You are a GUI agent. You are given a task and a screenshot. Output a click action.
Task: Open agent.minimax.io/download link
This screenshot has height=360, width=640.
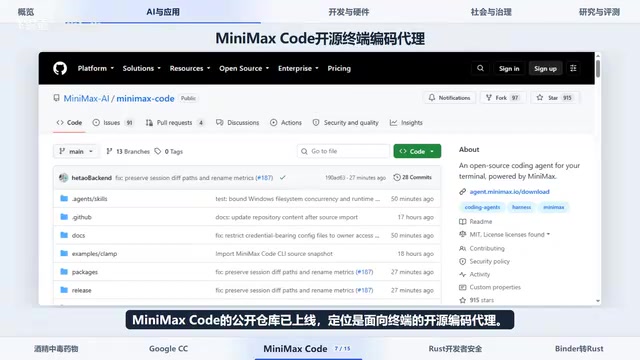(x=509, y=191)
